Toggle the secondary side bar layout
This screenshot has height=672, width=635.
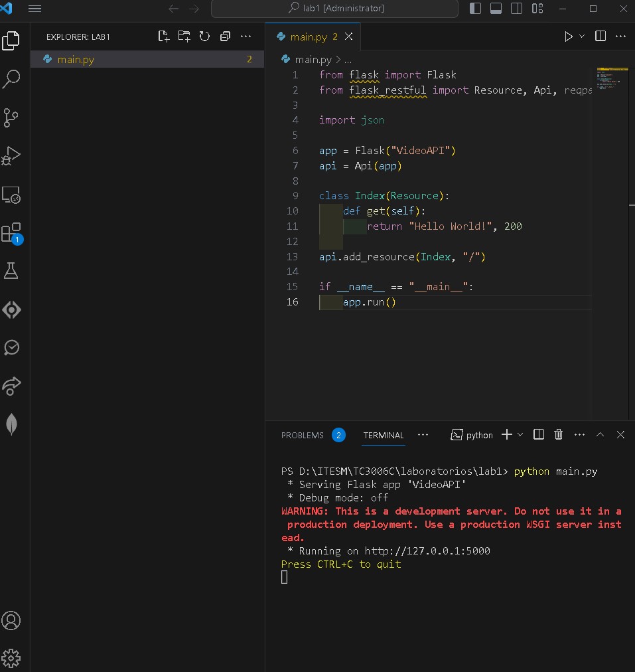[x=516, y=9]
